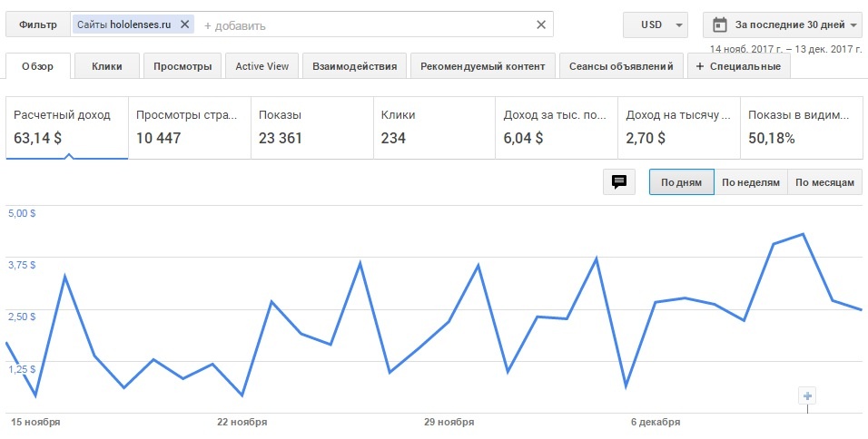Select the Расчетный доход metric card
868x439 pixels.
67,128
